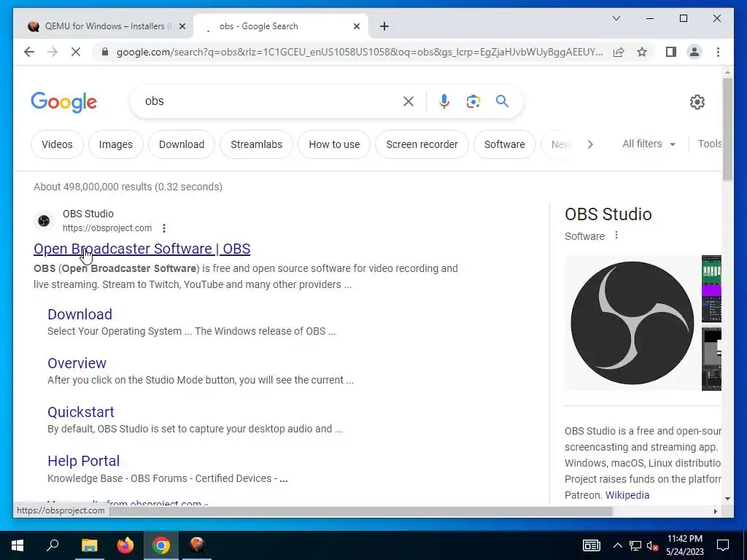747x560 pixels.
Task: Click the address bar URL
Action: (x=360, y=52)
